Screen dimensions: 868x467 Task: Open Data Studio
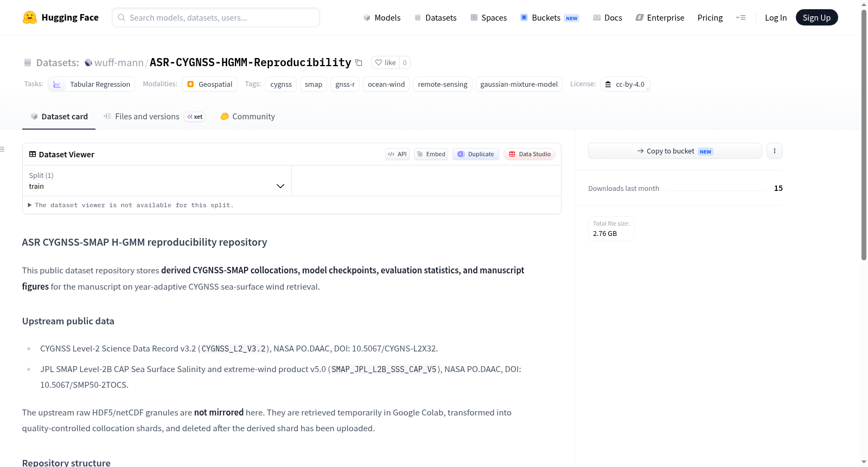coord(529,154)
